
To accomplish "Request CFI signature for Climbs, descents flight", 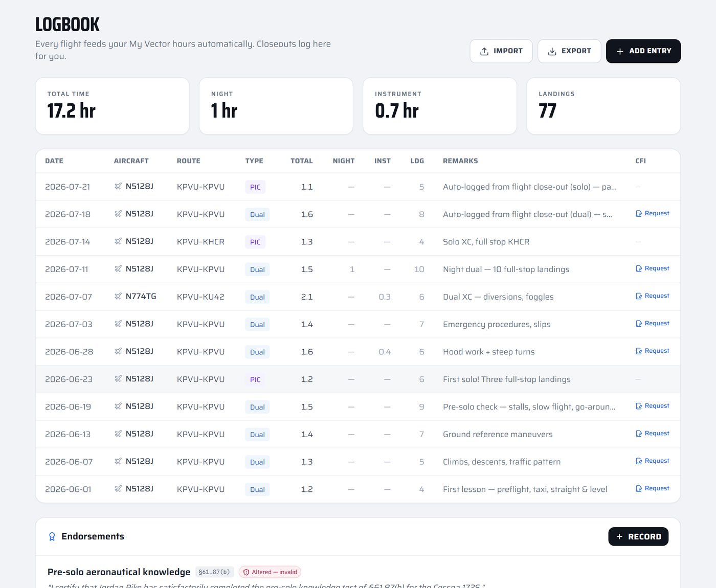I will 652,461.
